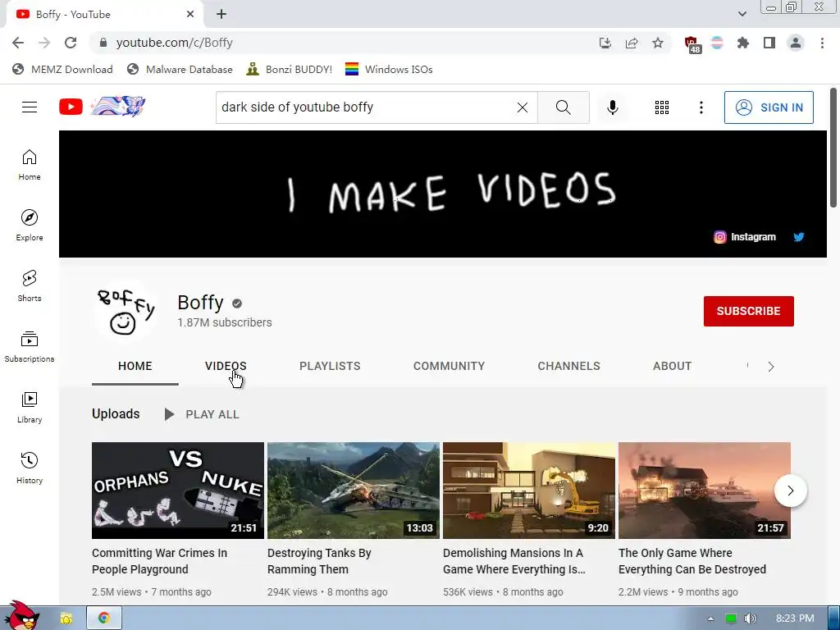Open Bonzi BUDDY! bookmark
The width and height of the screenshot is (840, 630).
290,69
